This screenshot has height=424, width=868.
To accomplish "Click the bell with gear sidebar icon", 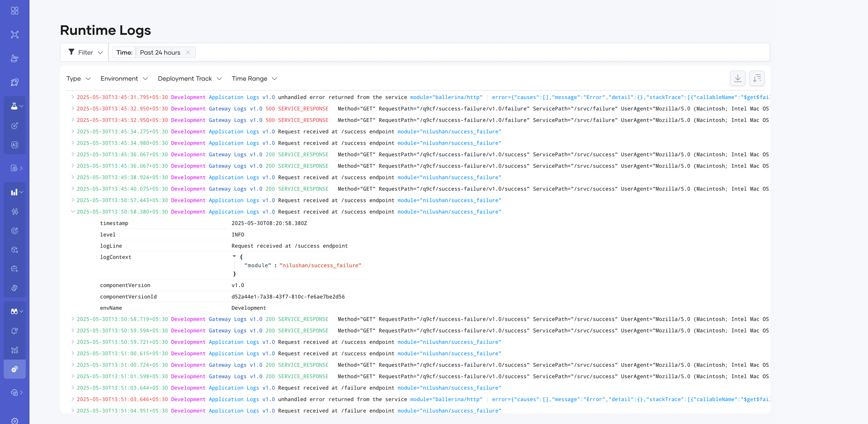I will tap(15, 331).
